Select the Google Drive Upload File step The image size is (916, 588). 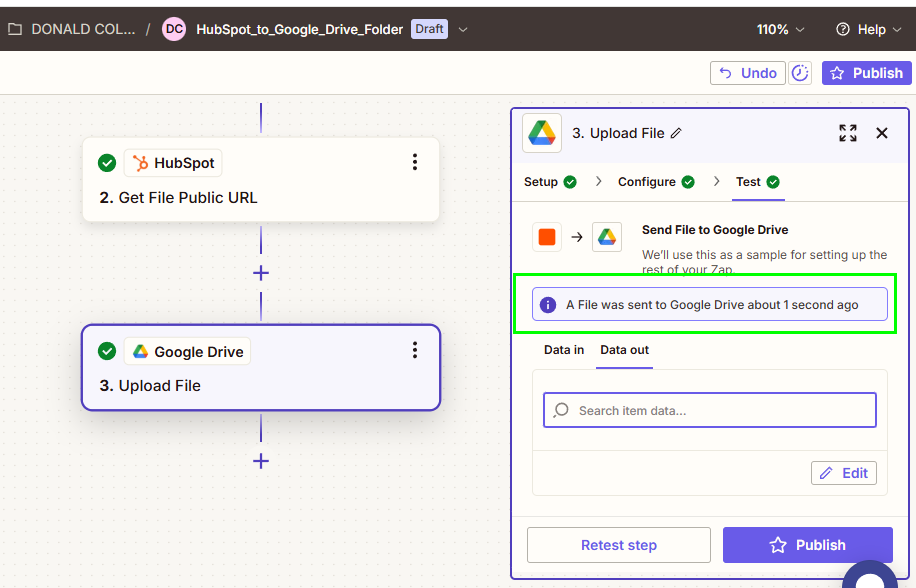[261, 368]
